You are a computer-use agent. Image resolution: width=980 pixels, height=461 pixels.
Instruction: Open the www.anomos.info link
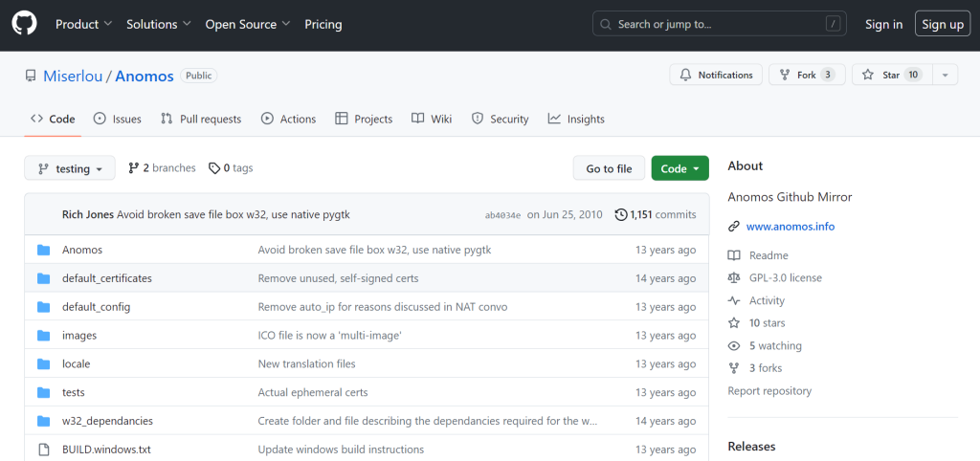tap(791, 227)
